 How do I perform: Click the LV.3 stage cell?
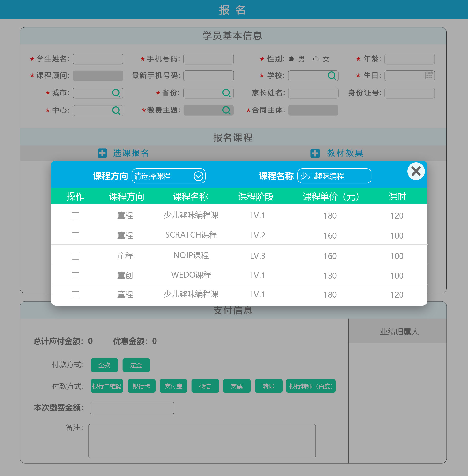(x=258, y=256)
